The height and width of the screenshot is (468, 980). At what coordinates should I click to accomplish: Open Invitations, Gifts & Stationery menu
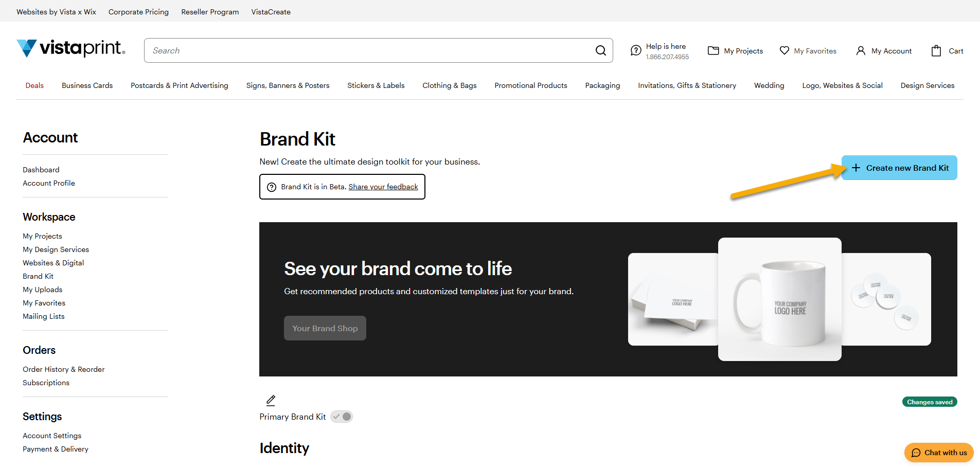(687, 85)
